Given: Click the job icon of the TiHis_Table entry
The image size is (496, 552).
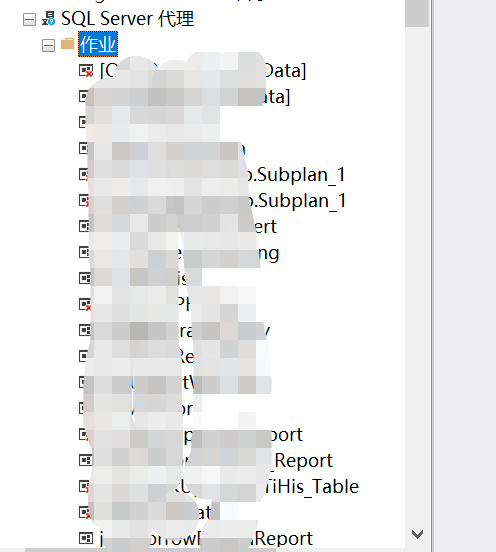Looking at the screenshot, I should [x=85, y=486].
